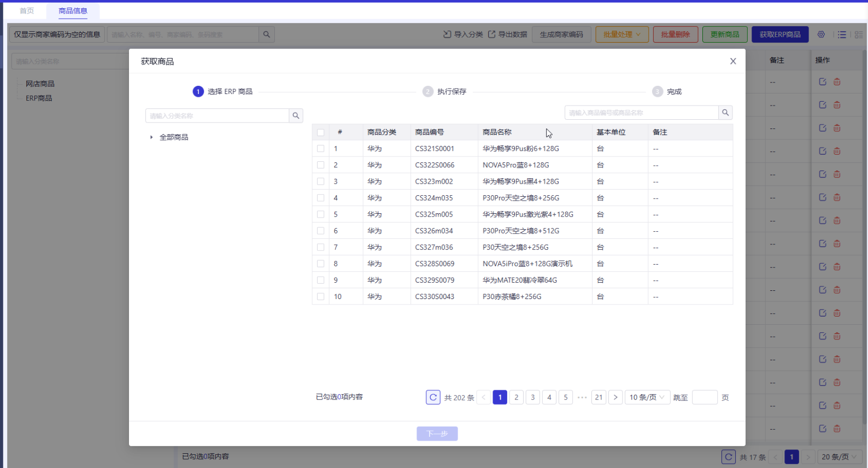Select ERP商品 in the background tree
Viewport: 868px width, 468px height.
(x=39, y=98)
